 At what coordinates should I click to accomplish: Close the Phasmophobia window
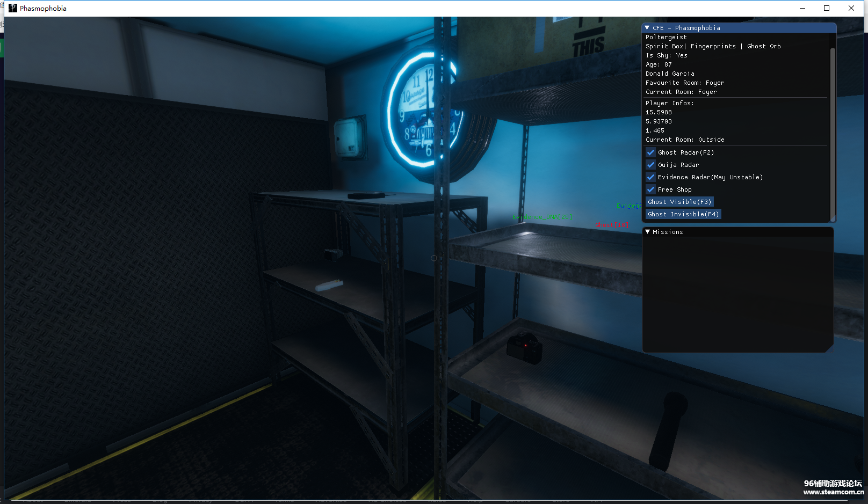click(x=851, y=8)
